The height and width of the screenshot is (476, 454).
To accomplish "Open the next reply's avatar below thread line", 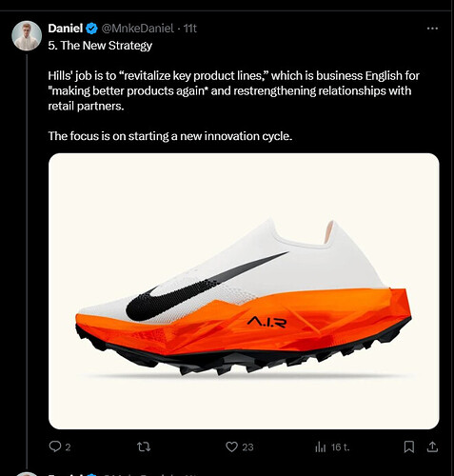I will [x=27, y=473].
